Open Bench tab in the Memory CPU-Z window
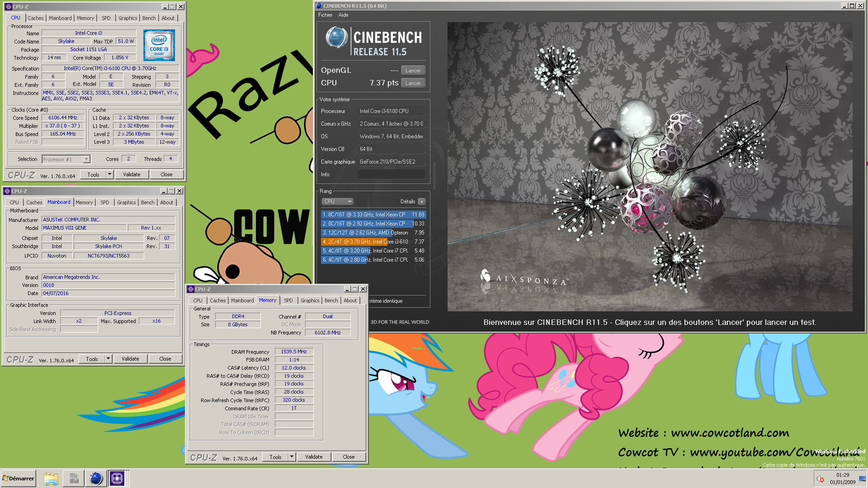The height and width of the screenshot is (488, 868). (x=331, y=300)
